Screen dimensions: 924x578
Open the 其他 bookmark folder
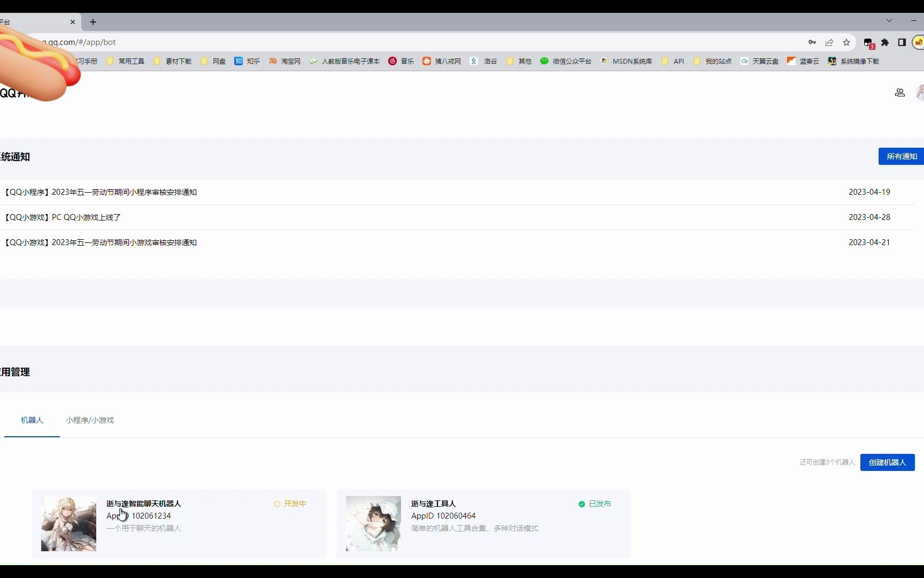[519, 62]
